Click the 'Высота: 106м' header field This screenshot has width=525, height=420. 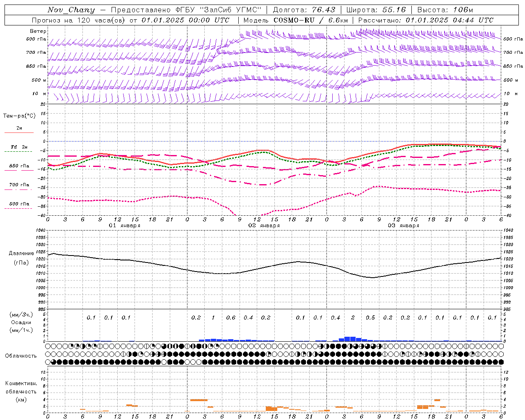pos(445,10)
